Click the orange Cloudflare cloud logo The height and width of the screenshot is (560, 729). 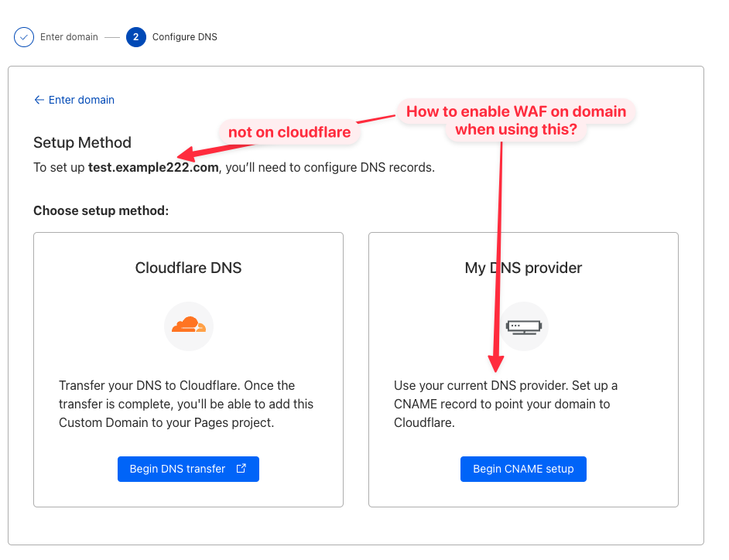pyautogui.click(x=188, y=326)
